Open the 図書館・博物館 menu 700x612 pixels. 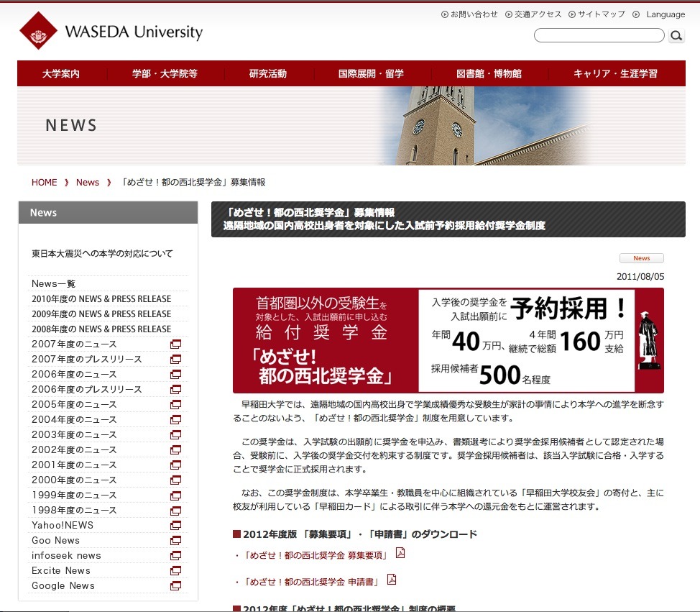(x=489, y=73)
